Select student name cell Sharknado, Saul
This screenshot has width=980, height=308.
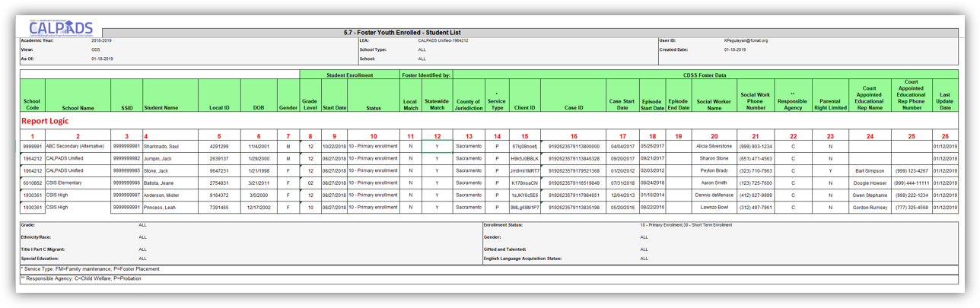170,146
